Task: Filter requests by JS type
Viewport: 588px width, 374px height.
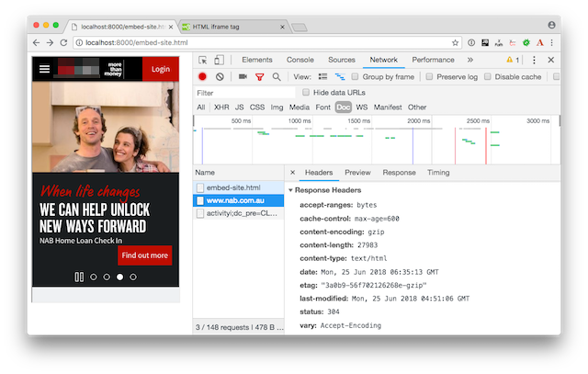Action: click(x=239, y=108)
